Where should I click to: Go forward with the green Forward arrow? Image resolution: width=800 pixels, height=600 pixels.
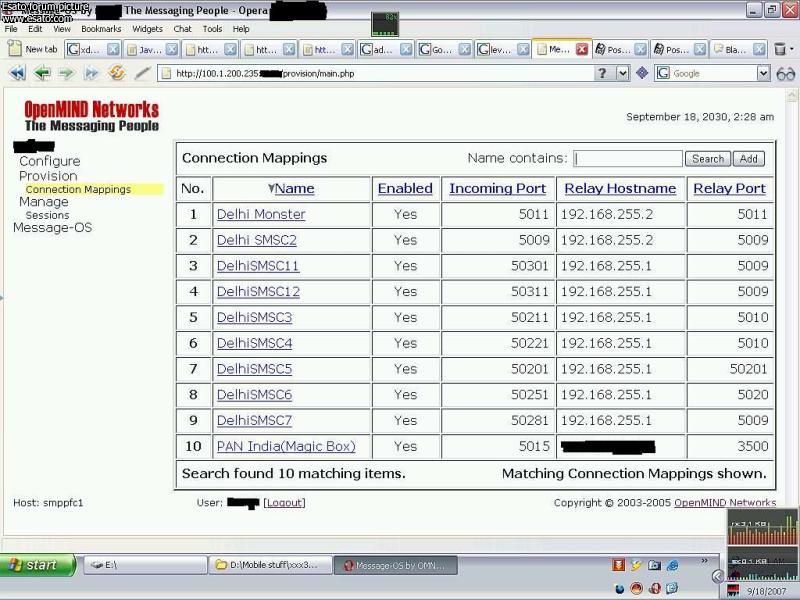pos(66,73)
